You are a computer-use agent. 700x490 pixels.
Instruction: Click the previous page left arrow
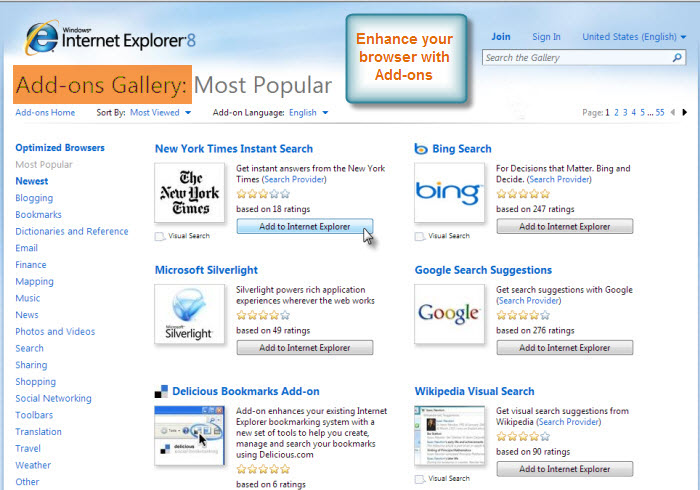[x=673, y=113]
